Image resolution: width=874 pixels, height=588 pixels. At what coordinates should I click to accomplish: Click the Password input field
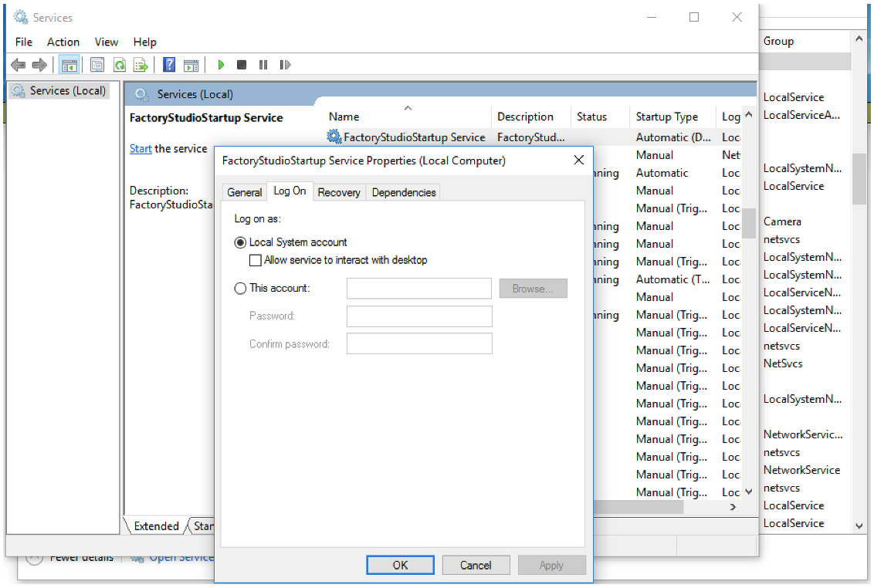[x=419, y=316]
